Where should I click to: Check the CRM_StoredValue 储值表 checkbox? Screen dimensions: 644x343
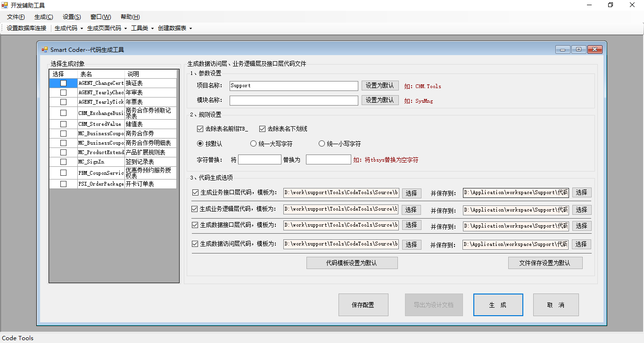coord(63,124)
